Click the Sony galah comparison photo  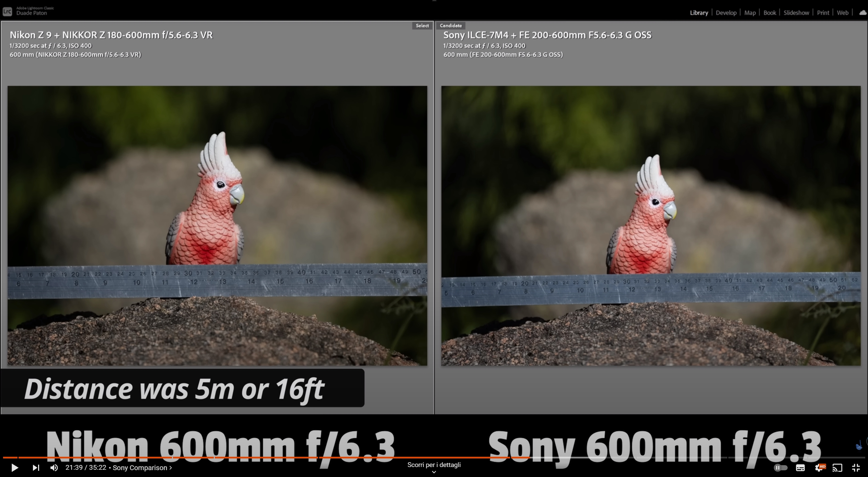[x=651, y=226]
